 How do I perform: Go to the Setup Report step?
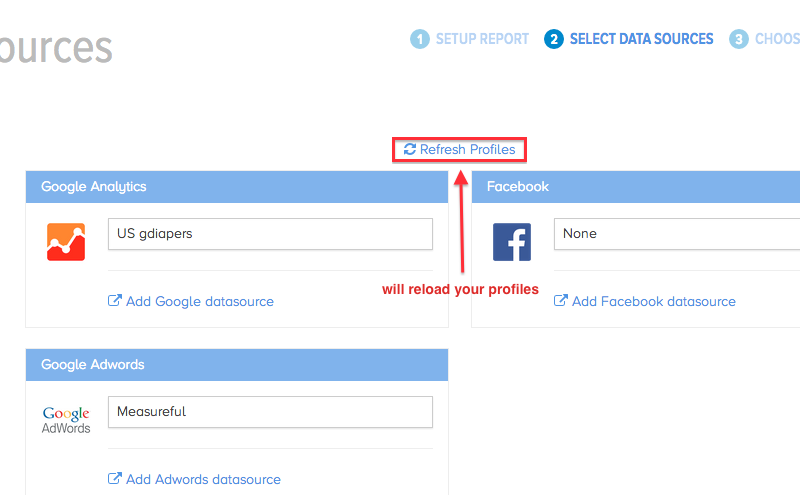pyautogui.click(x=482, y=39)
